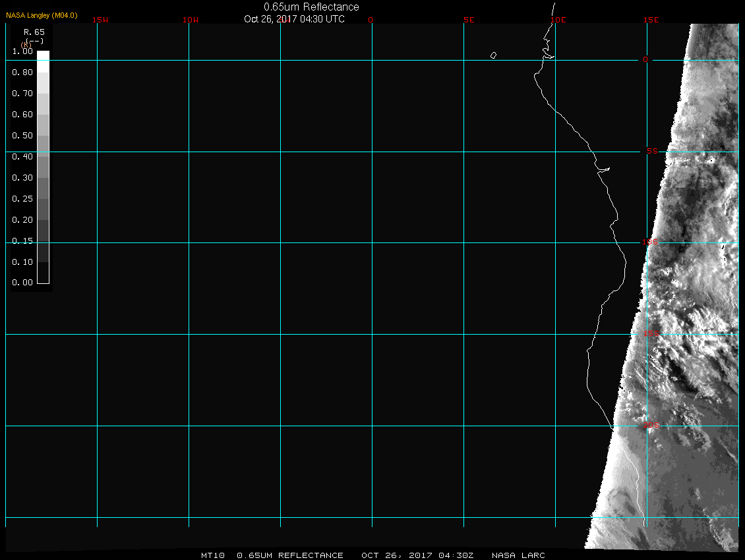Click the 10S latitude label
This screenshot has width=745, height=560.
[650, 242]
